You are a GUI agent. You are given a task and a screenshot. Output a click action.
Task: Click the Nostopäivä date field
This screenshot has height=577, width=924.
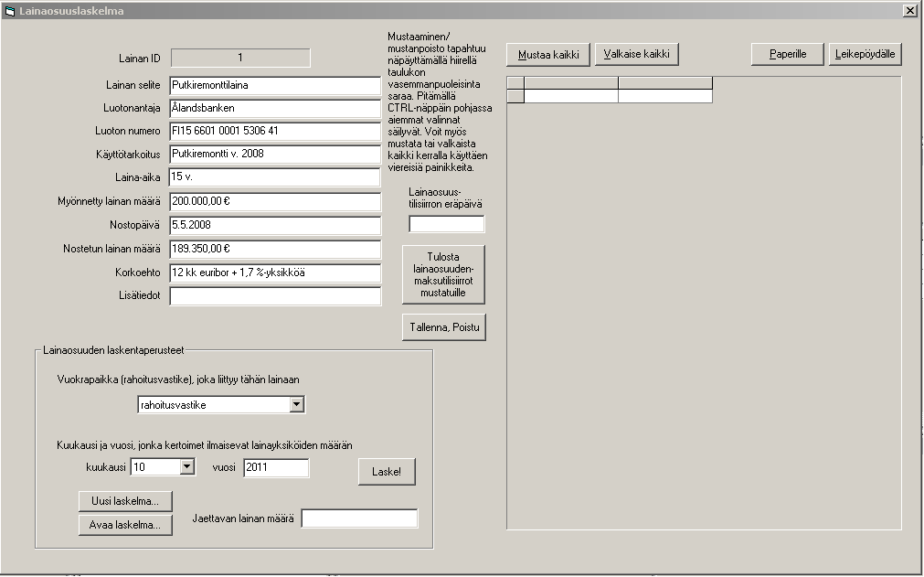tap(275, 225)
